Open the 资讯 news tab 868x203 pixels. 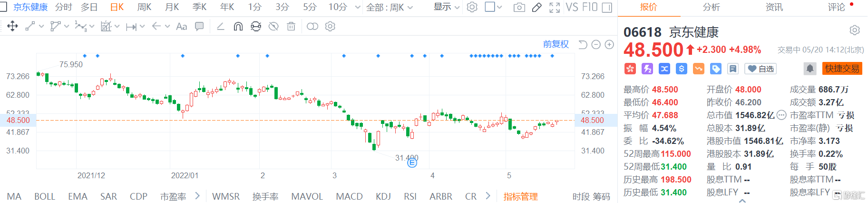click(774, 7)
